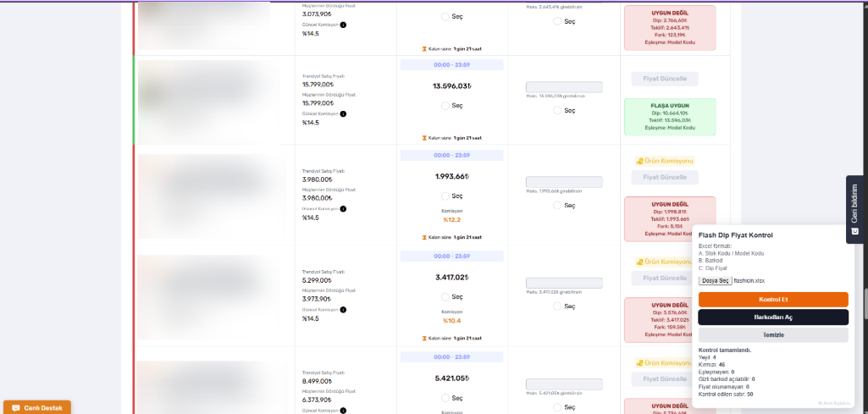Open Güncel Komisyon info icon in 3.980,00₺ row

pos(343,208)
